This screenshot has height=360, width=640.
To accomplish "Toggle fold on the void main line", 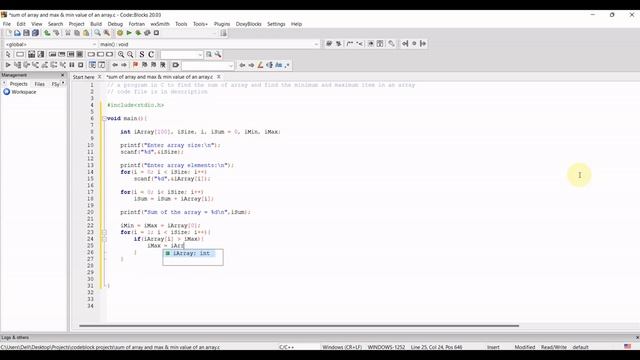I will click(104, 118).
